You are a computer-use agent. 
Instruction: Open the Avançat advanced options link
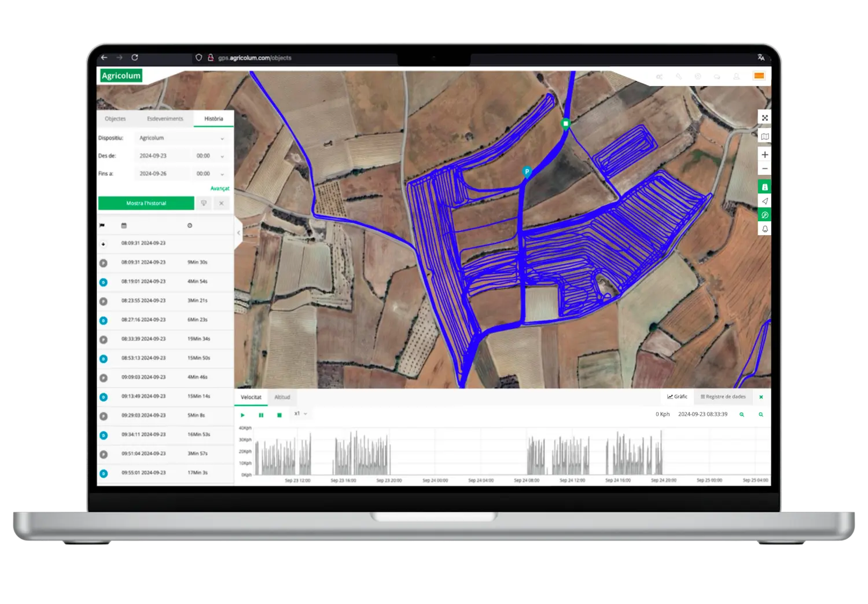[219, 189]
